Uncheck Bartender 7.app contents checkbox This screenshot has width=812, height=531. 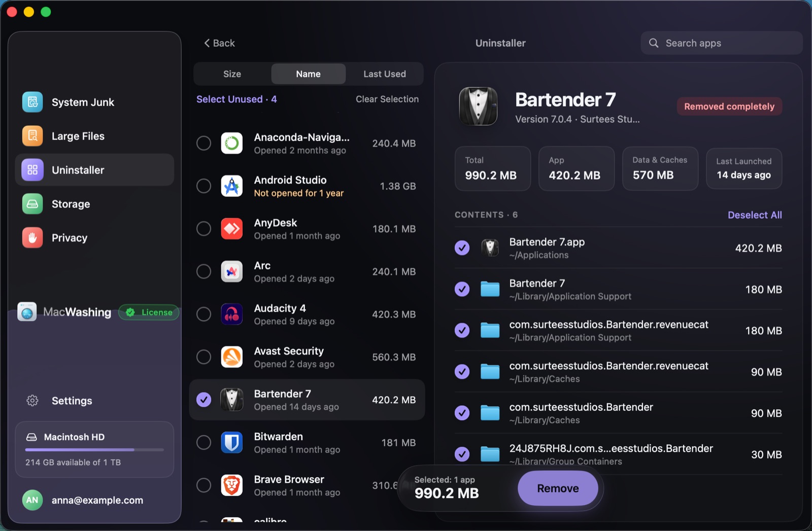point(462,248)
